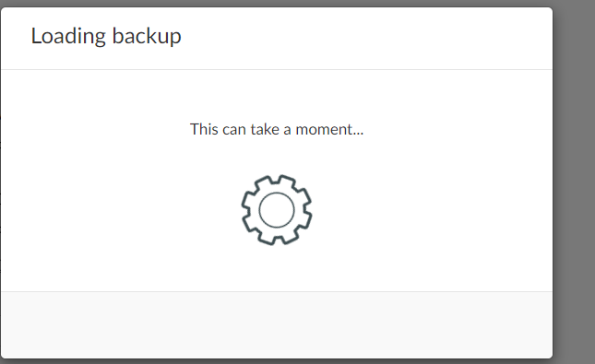Click the empty header area right of the title
This screenshot has width=595, height=364.
(x=366, y=38)
